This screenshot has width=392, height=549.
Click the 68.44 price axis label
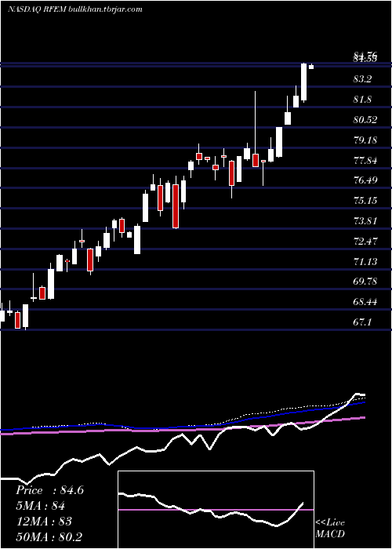(x=365, y=301)
